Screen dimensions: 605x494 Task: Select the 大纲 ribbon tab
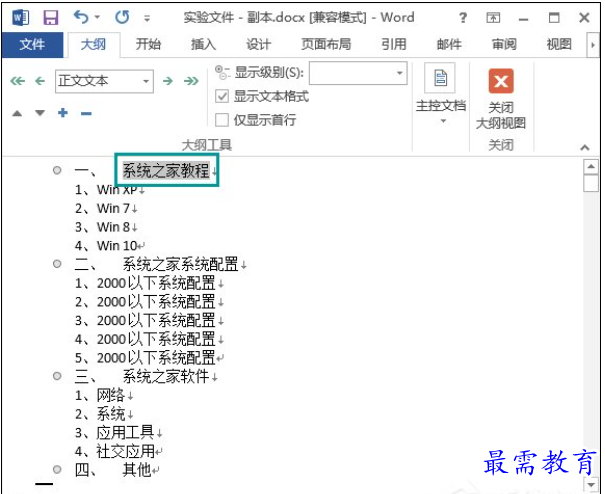[x=93, y=44]
